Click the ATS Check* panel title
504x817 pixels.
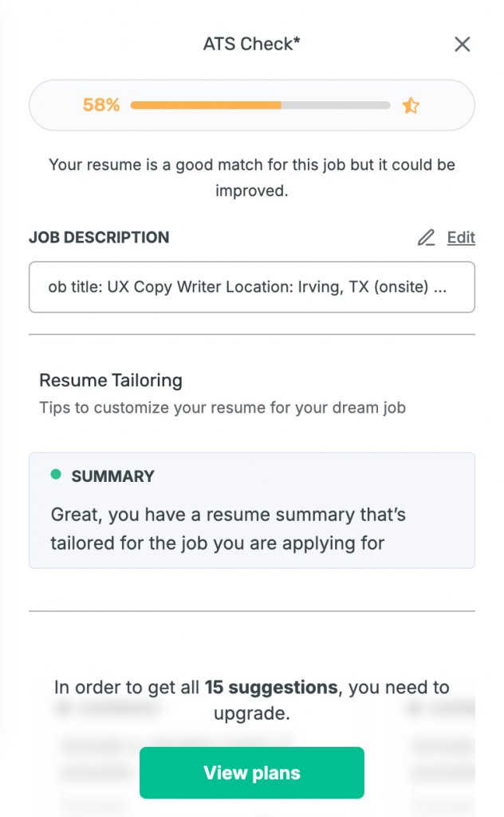pyautogui.click(x=251, y=45)
